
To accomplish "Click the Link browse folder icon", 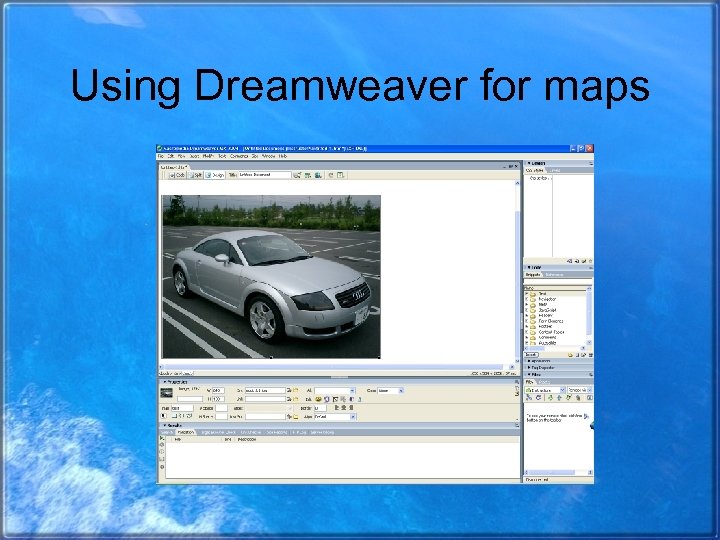I will pyautogui.click(x=295, y=399).
